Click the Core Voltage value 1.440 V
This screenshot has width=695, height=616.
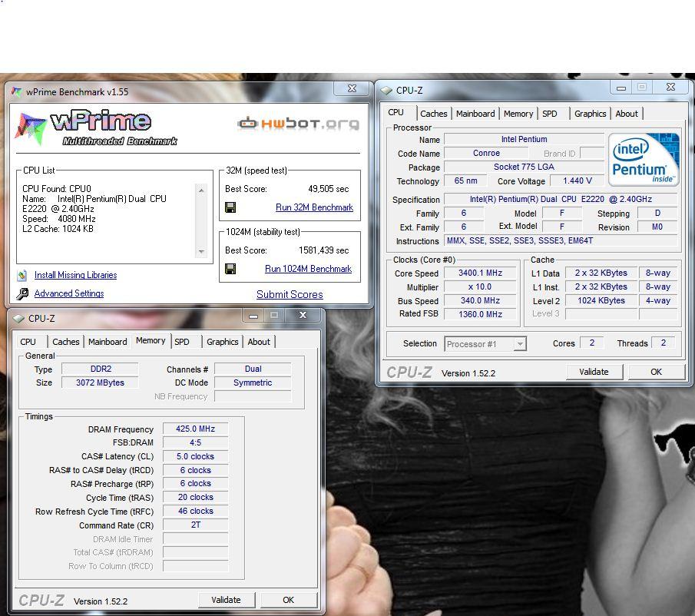[577, 180]
